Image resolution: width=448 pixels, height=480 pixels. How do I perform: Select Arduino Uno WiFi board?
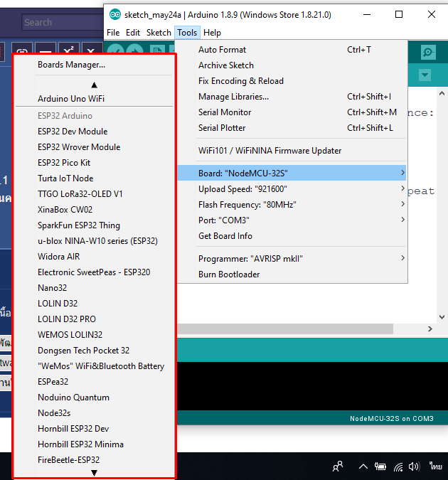tap(95, 98)
